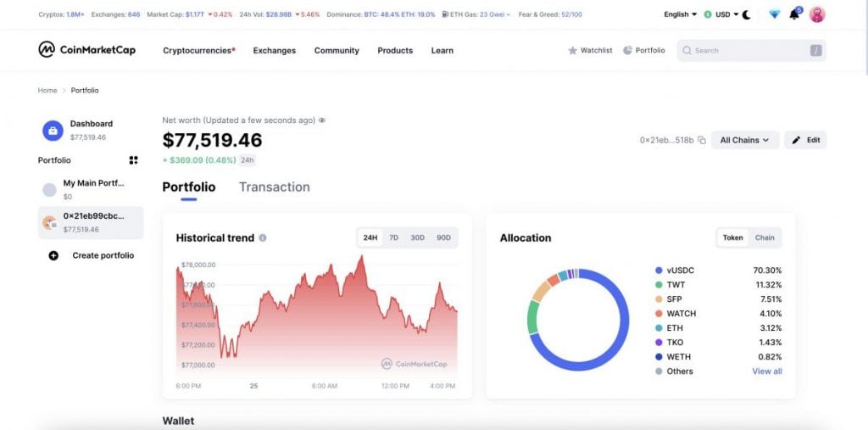868x430 pixels.
Task: Open Dashboard in sidebar
Action: pyautogui.click(x=91, y=130)
